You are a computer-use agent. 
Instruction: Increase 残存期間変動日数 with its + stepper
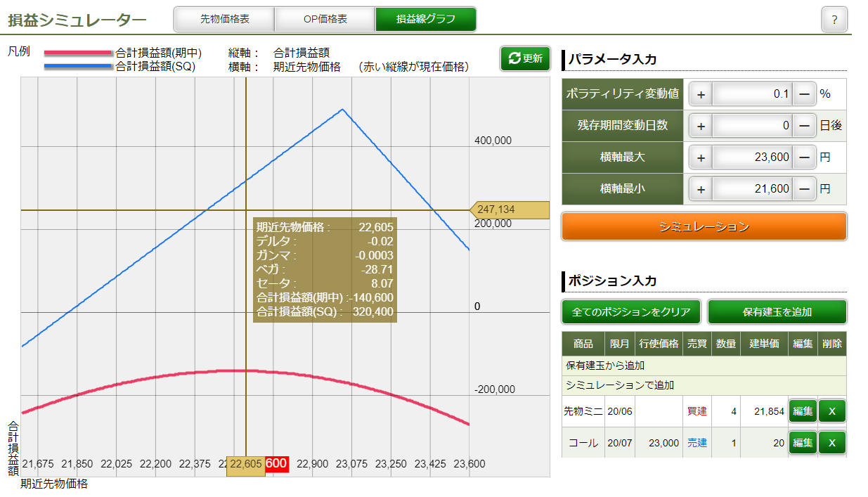pyautogui.click(x=700, y=125)
